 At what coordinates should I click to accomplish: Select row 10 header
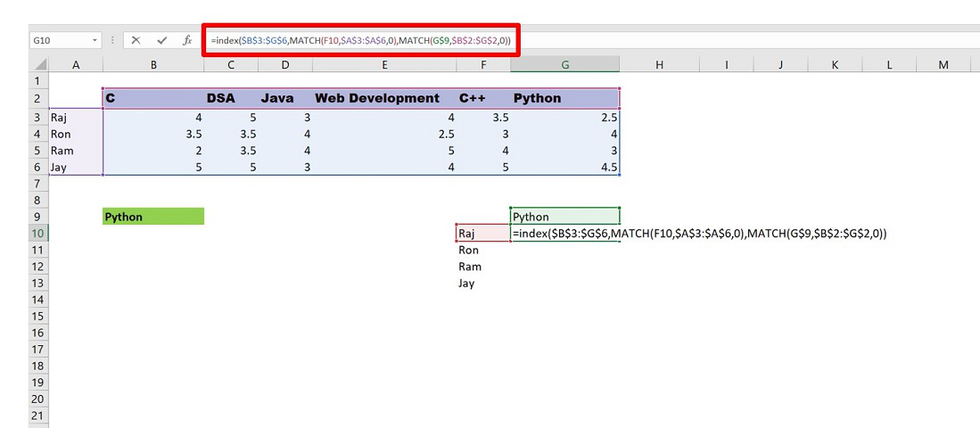(x=37, y=234)
